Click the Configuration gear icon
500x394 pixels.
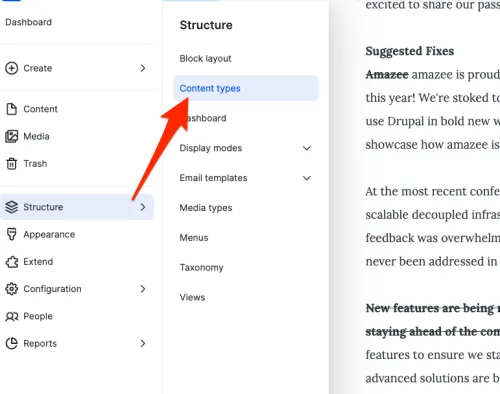(12, 289)
